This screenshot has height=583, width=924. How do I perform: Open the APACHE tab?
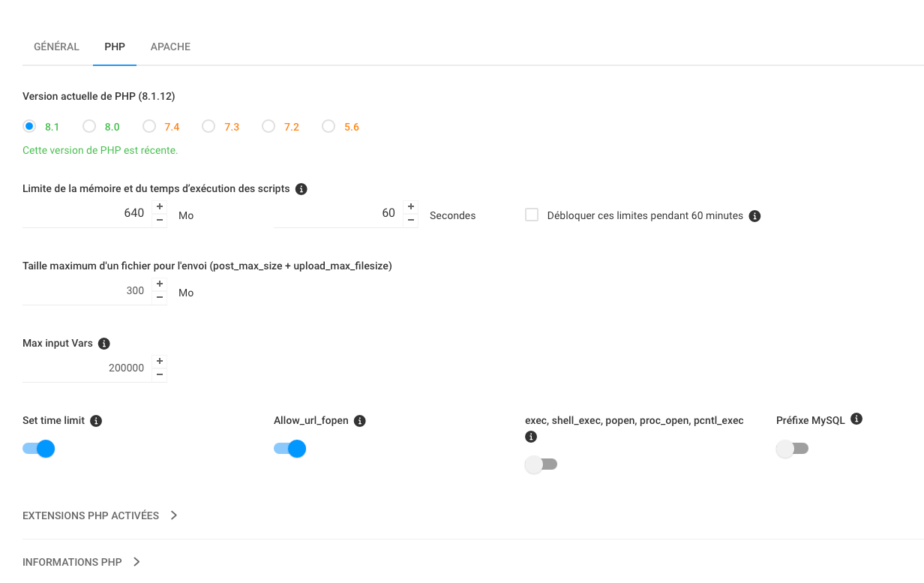[x=170, y=47]
